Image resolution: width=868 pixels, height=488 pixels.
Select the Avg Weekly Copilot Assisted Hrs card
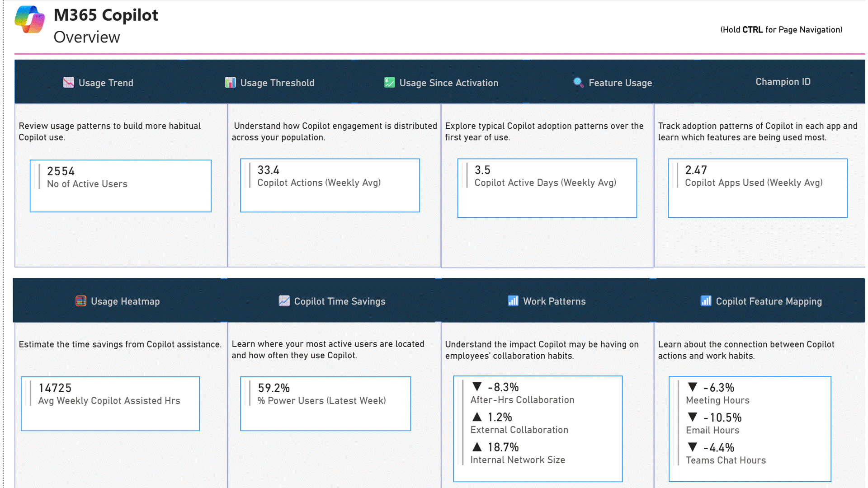pyautogui.click(x=110, y=404)
